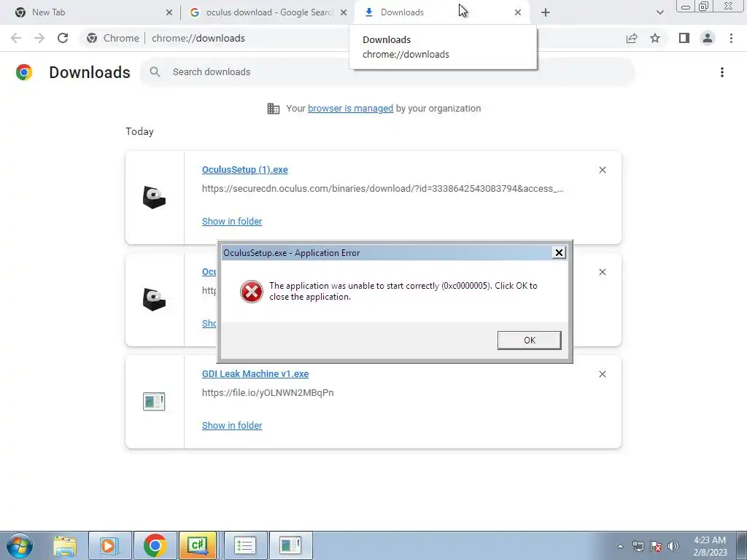The height and width of the screenshot is (560, 747).
Task: Click the share this page icon
Action: (632, 38)
